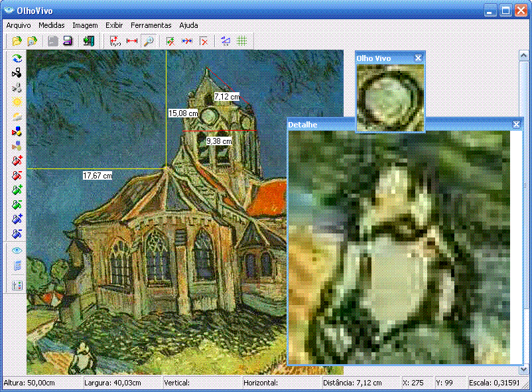Click the "17,67 cm" measurement label

coord(98,176)
